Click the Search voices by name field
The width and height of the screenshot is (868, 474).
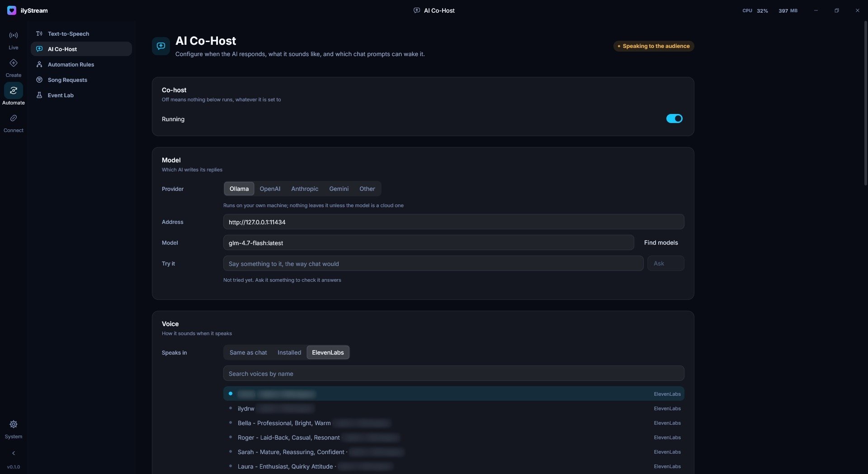coord(453,374)
